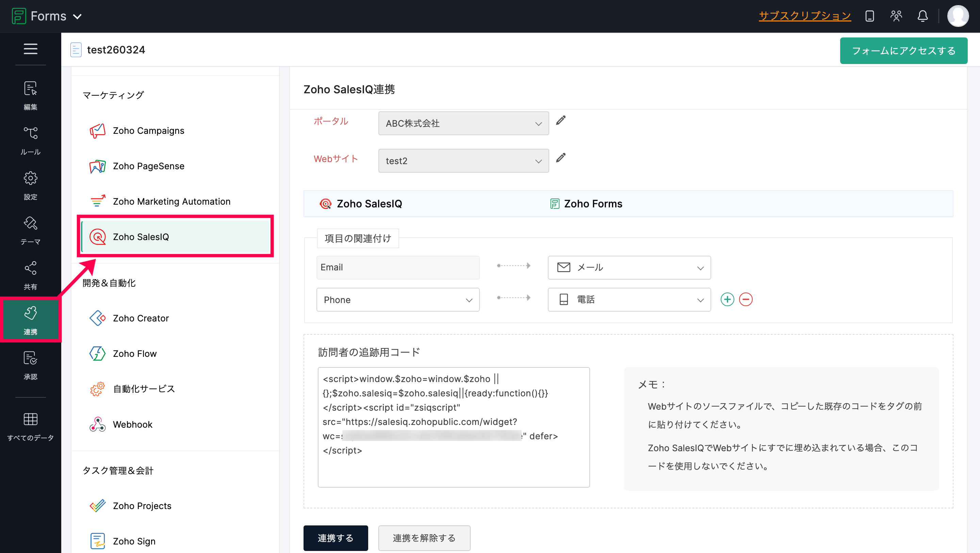980x553 pixels.
Task: Click the notifications bell icon
Action: coord(922,16)
